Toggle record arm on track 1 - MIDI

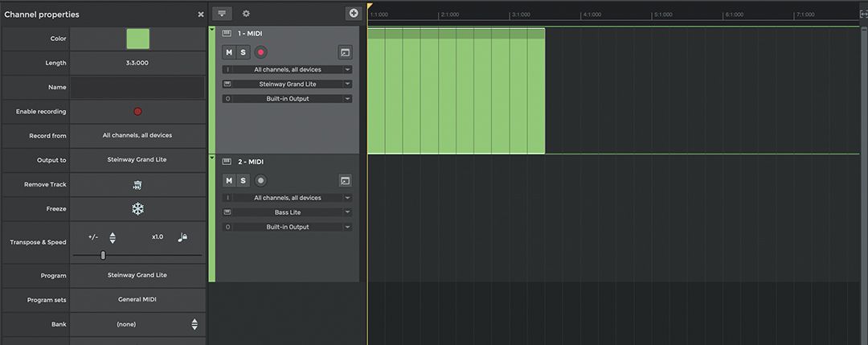click(260, 52)
